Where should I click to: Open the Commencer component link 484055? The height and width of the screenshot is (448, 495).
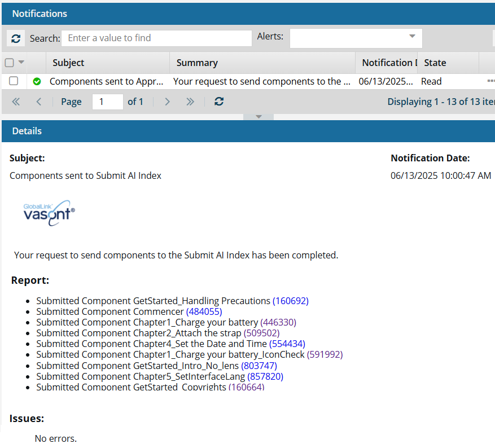(x=204, y=311)
